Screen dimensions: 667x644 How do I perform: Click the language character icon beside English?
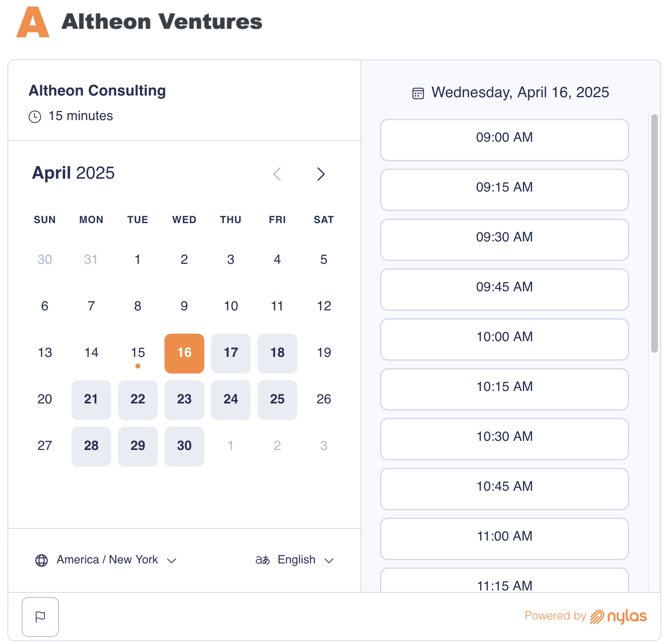(x=262, y=560)
